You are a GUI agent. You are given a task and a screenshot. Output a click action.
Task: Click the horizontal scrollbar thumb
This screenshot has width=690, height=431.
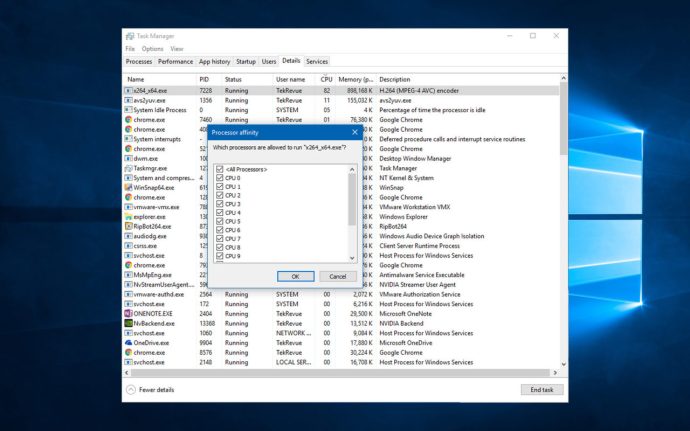tap(340, 373)
